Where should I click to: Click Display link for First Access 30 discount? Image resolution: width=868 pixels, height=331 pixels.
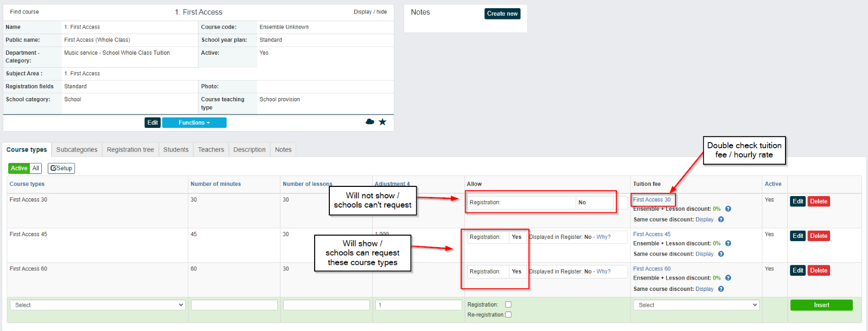[704, 219]
